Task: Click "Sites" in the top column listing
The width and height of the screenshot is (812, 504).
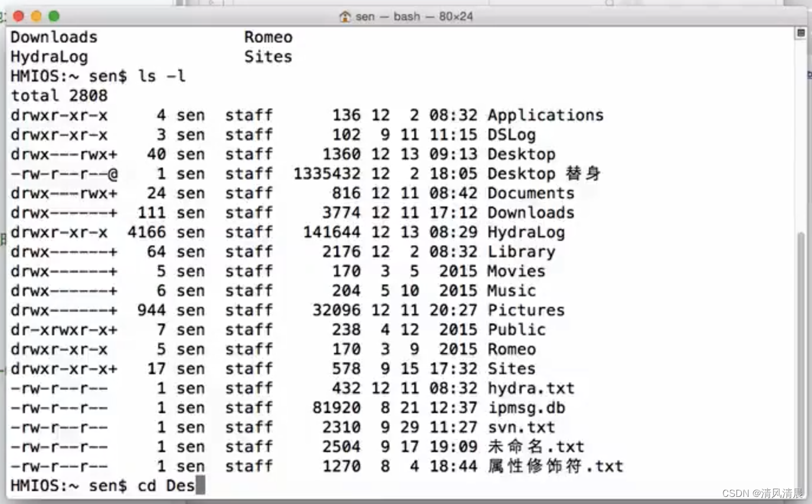Action: tap(269, 57)
